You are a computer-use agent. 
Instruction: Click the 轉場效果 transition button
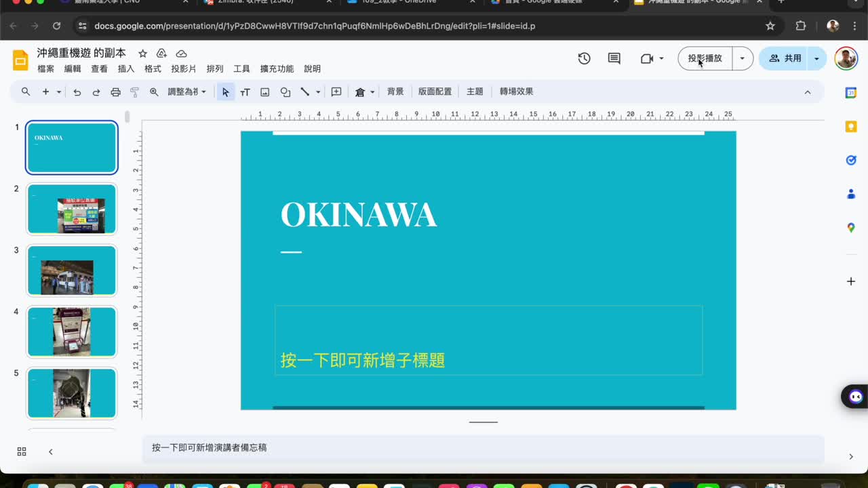tap(516, 91)
